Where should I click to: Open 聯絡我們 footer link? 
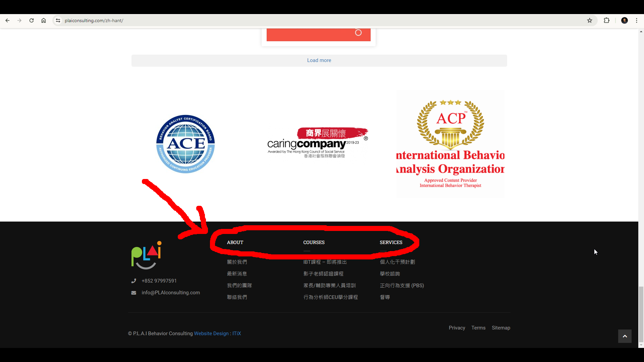(237, 297)
